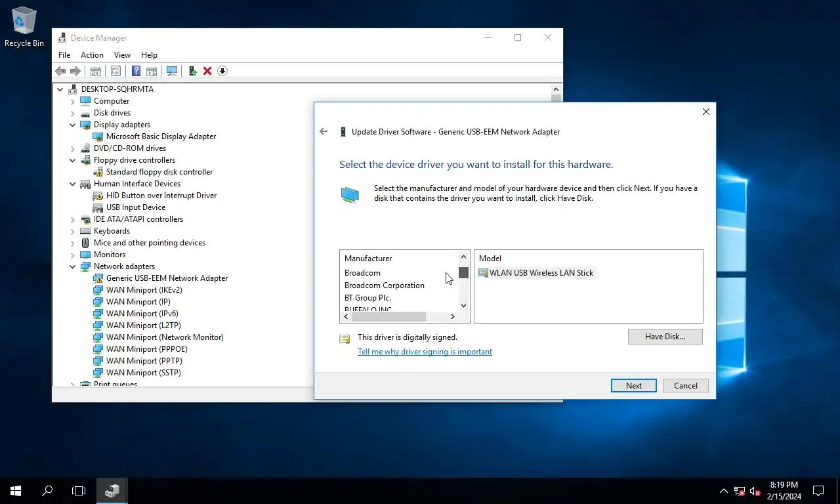Click the network tray icon
840x504 pixels.
pos(740,491)
